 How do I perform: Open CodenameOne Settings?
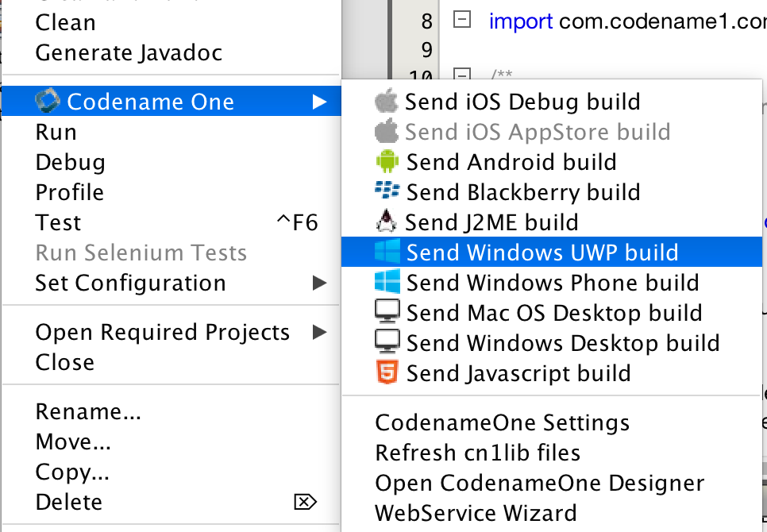click(502, 423)
